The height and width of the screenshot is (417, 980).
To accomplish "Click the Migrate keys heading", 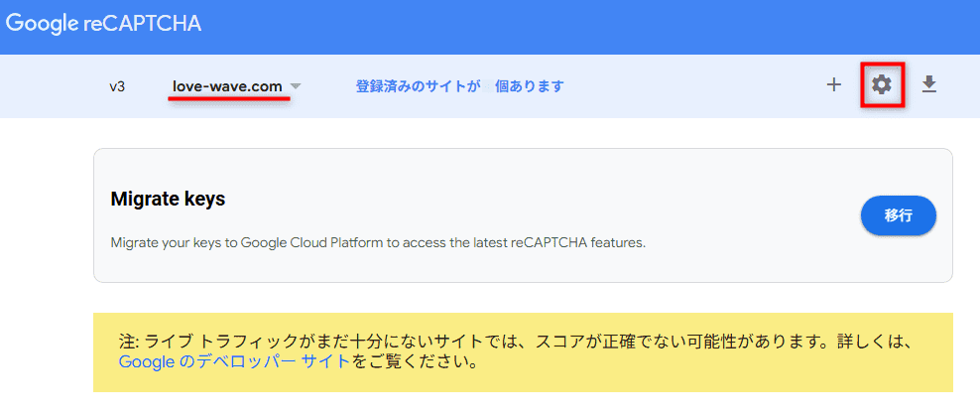I will (168, 200).
